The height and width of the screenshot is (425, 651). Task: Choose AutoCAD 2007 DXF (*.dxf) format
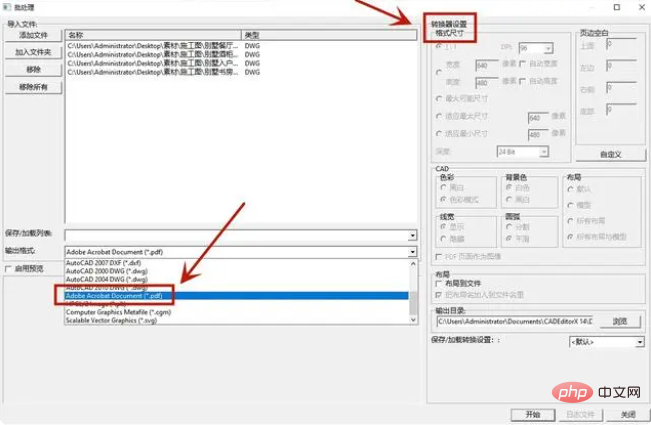point(103,263)
